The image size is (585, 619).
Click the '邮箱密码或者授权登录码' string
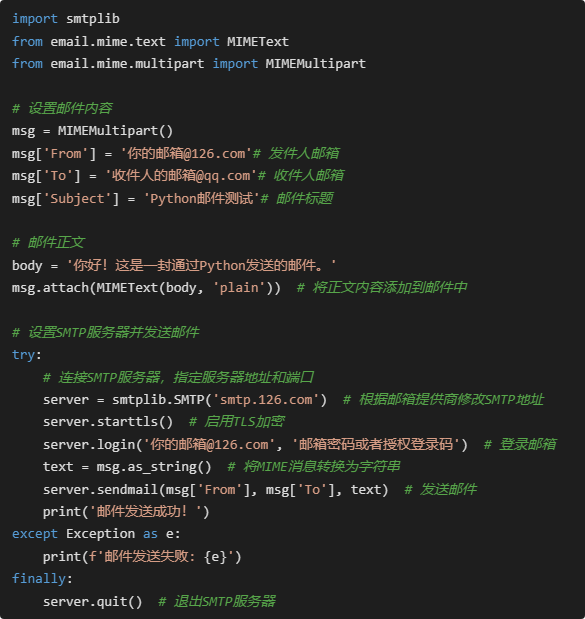376,445
